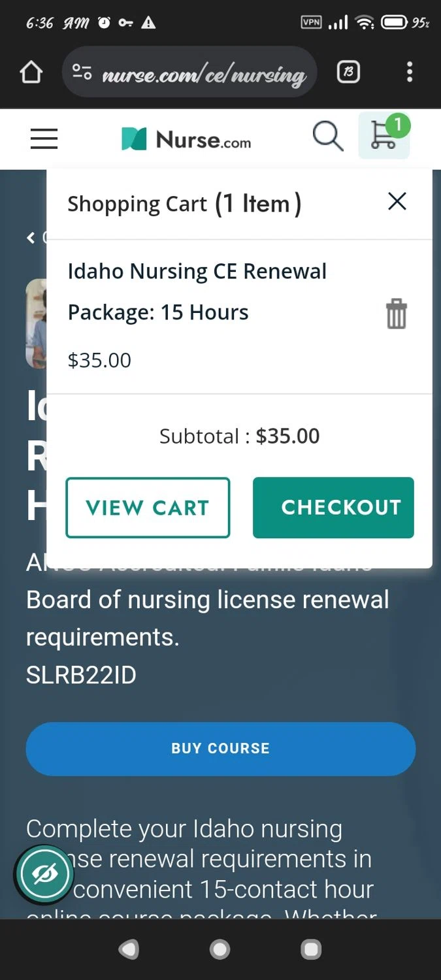
Task: Tap the Buy Course button
Action: pyautogui.click(x=220, y=749)
